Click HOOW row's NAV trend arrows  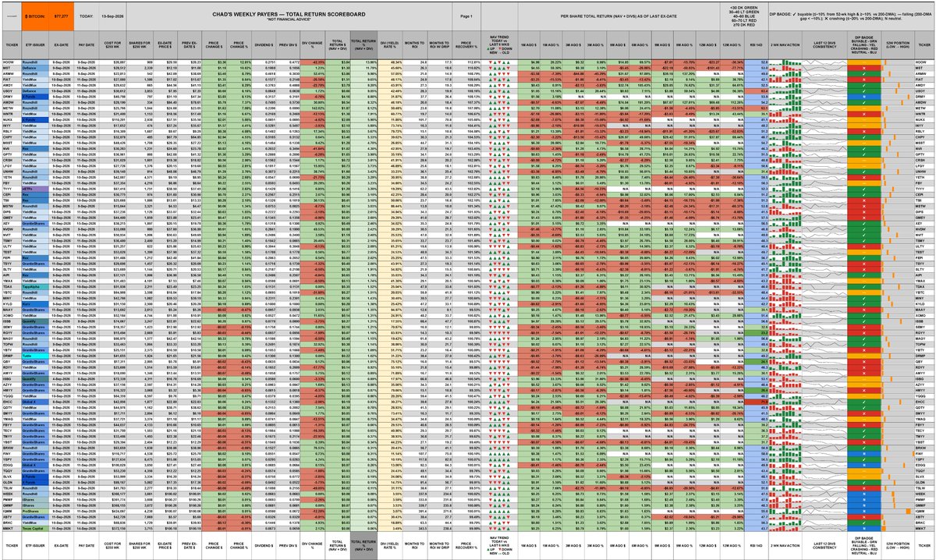click(x=499, y=62)
